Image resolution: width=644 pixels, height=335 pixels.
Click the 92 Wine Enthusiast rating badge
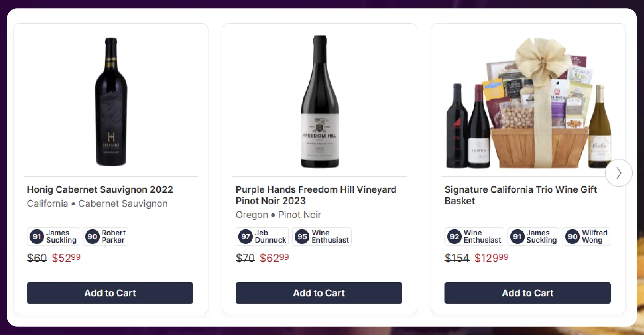click(474, 236)
